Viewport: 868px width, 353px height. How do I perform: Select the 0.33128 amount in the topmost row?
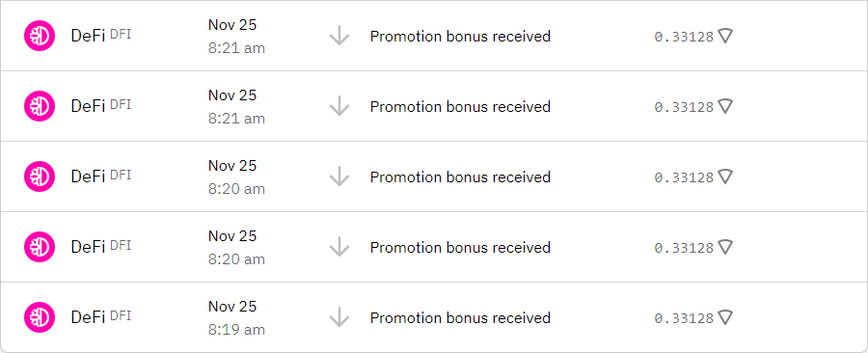[x=684, y=37]
